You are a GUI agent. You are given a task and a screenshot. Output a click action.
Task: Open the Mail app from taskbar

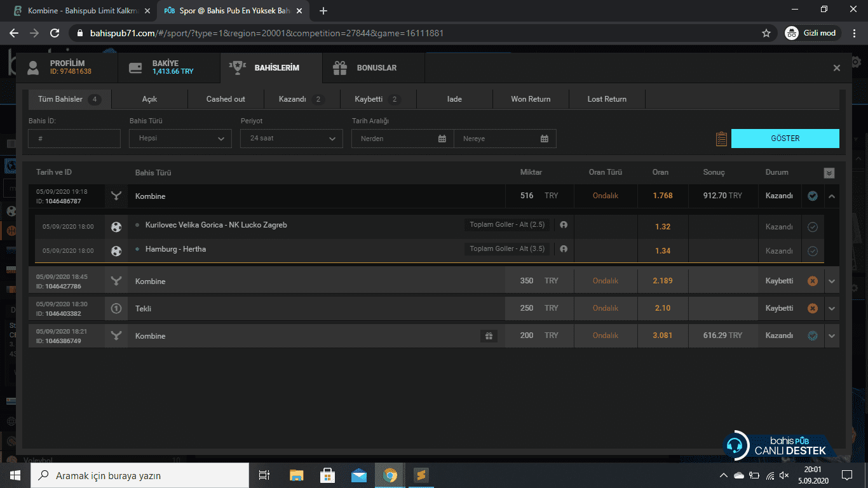click(359, 475)
